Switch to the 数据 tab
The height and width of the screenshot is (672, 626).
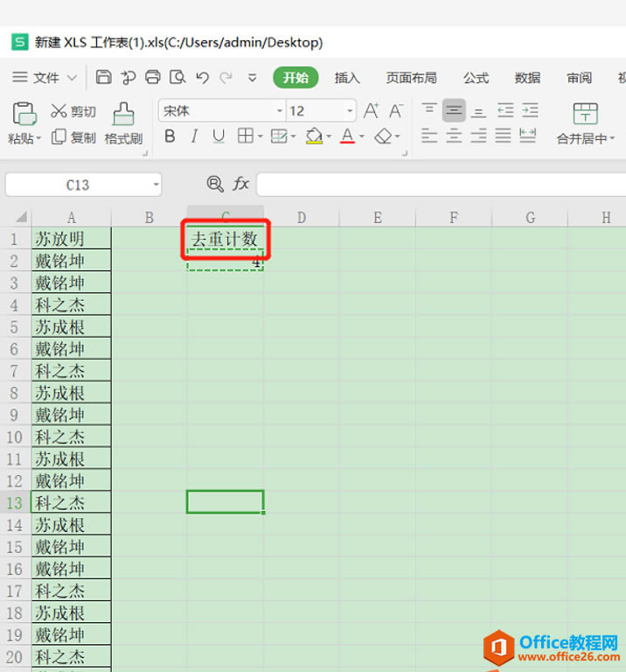527,78
